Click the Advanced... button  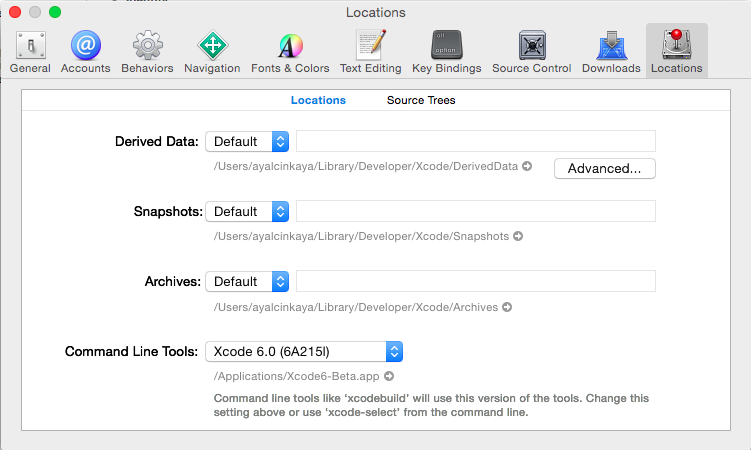click(x=604, y=169)
